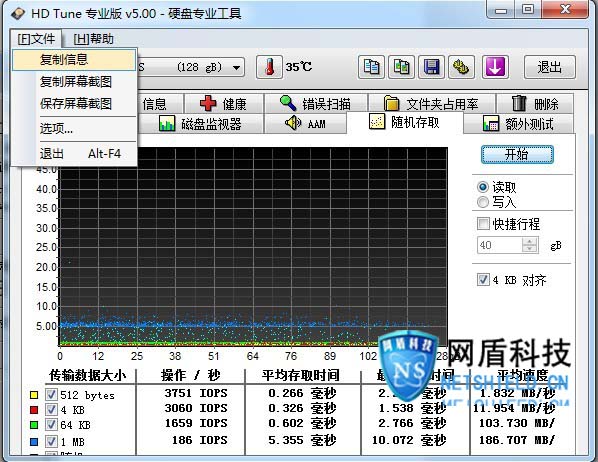Click the green 64 KB color swatch
The image size is (598, 462).
tap(34, 425)
